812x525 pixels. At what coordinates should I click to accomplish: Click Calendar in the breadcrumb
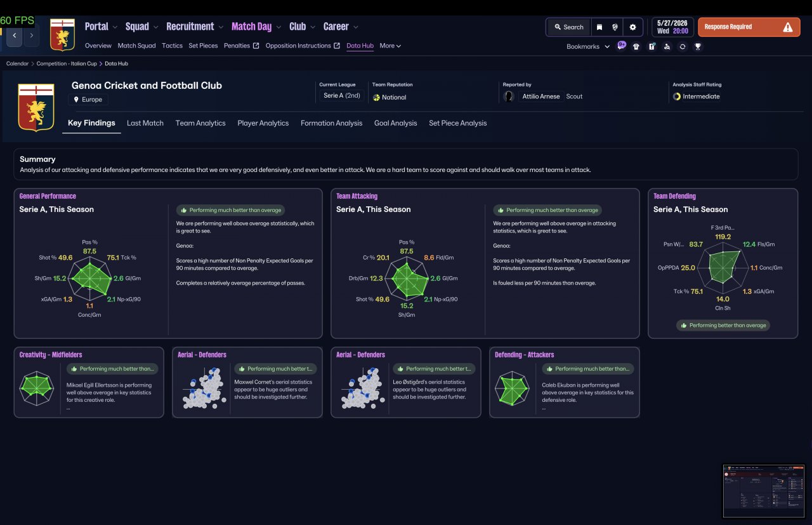tap(18, 63)
